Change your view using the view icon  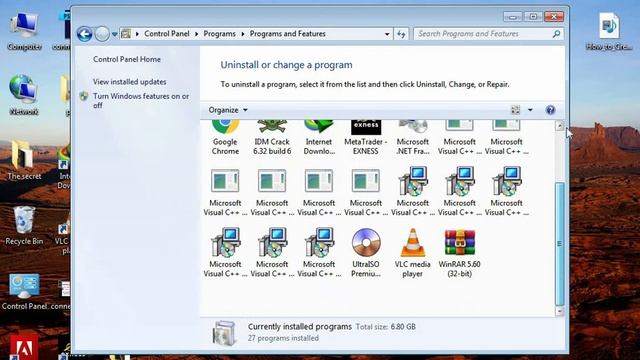click(516, 110)
